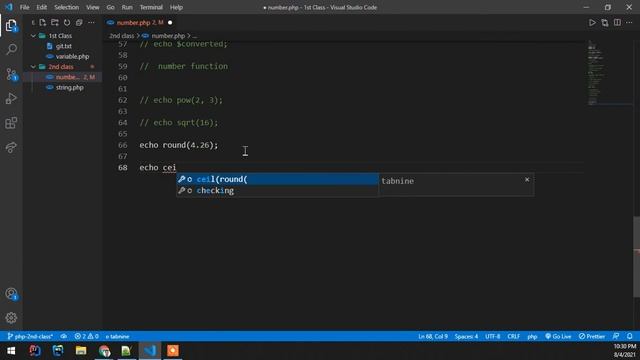Open the orange app in taskbar
Screen dimensions: 640x360
tap(173, 351)
